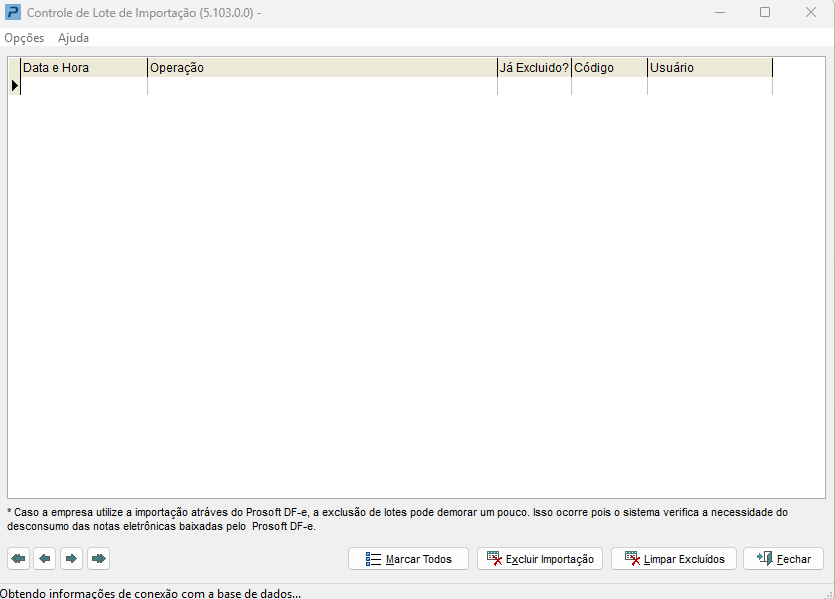
Task: Select the Operação column header
Action: [322, 68]
